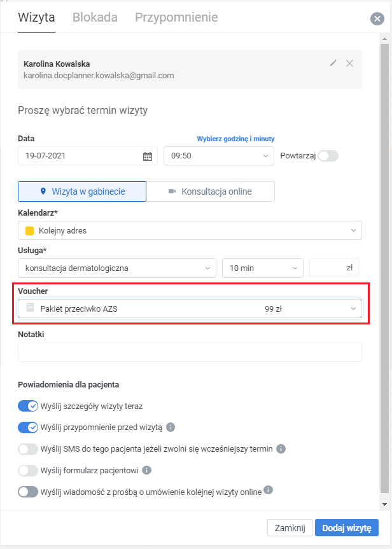This screenshot has height=549, width=392.
Task: Enable the SMS wcześniejszy termin toggle
Action: 29,448
